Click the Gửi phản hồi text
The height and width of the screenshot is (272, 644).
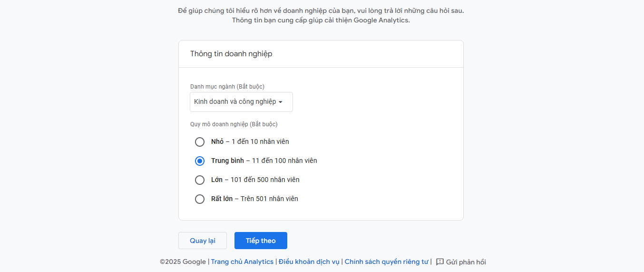(x=466, y=262)
